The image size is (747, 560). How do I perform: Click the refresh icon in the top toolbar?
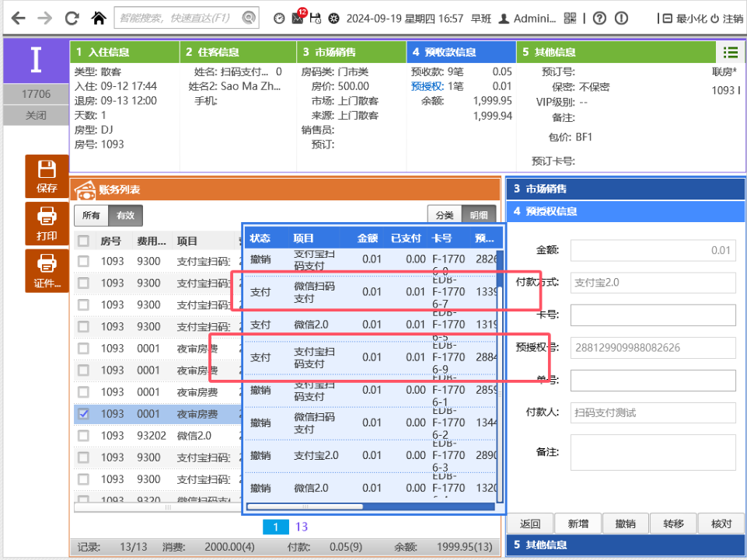point(72,17)
